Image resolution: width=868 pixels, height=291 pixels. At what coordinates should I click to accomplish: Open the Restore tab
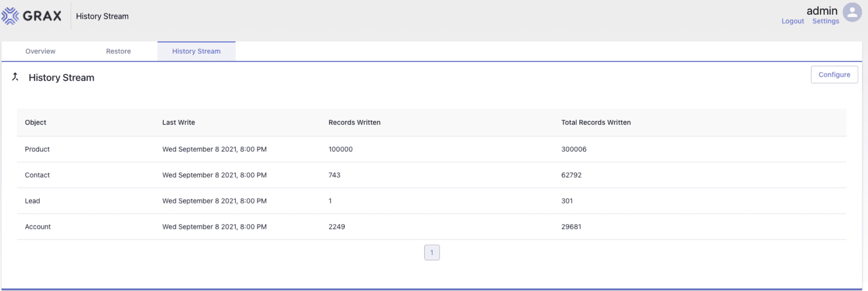point(118,51)
